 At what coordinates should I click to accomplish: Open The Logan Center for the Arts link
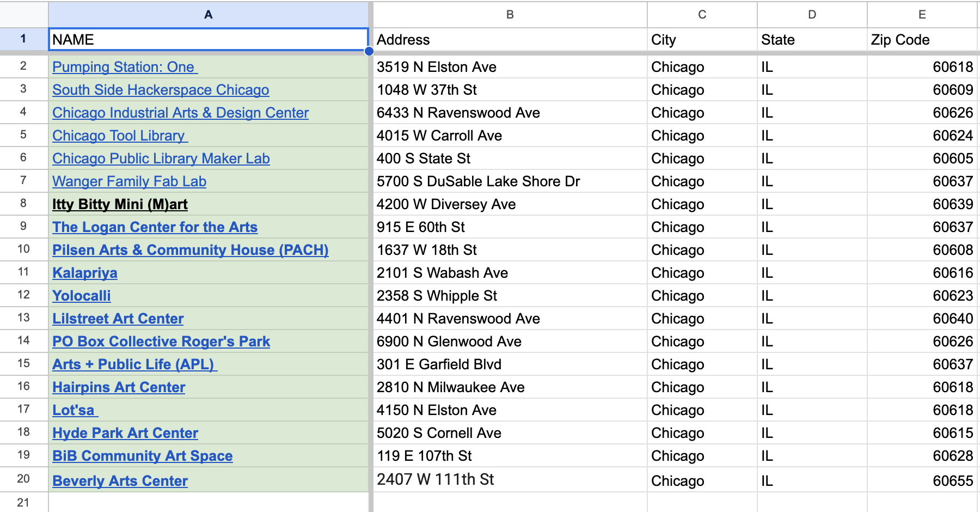[155, 227]
